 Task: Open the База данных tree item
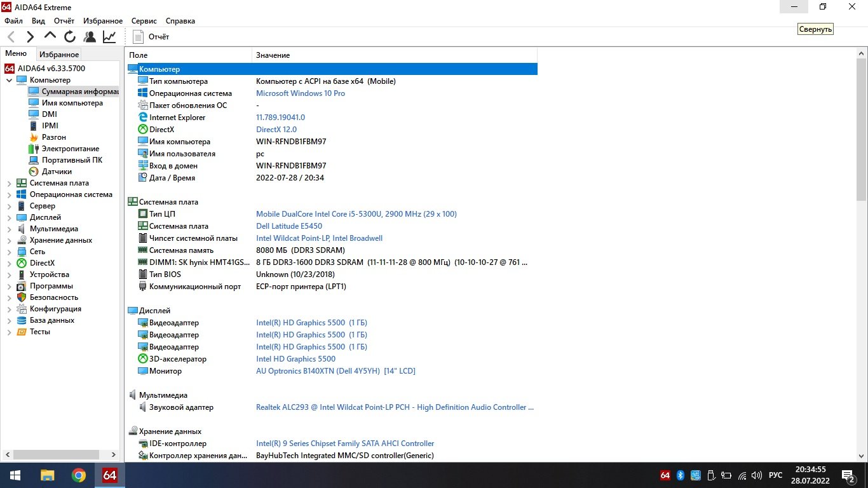51,320
